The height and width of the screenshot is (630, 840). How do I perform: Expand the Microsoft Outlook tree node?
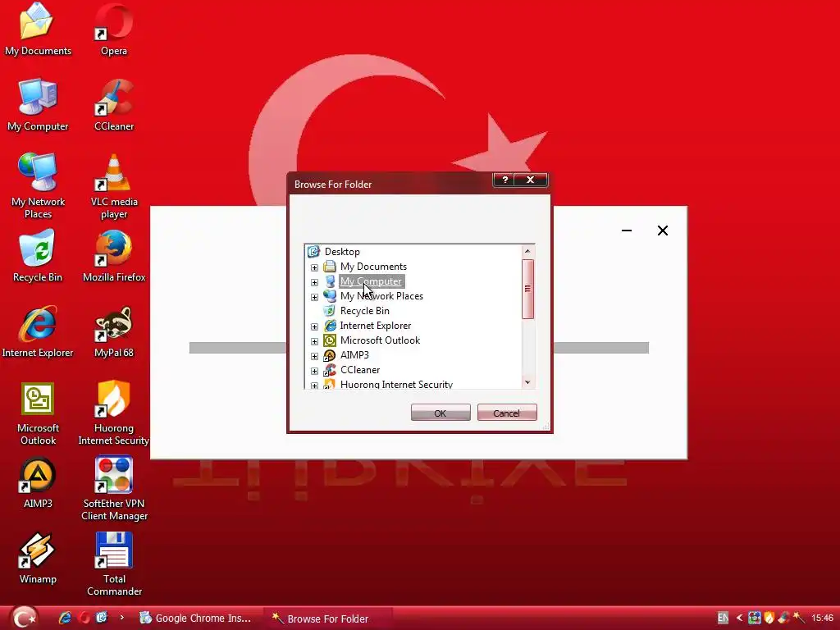[314, 341]
